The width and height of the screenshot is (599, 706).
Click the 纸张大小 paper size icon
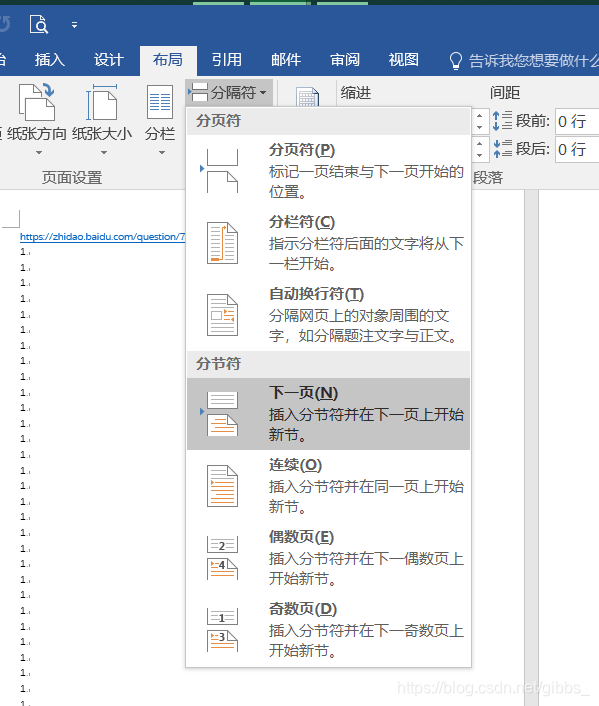coord(102,101)
